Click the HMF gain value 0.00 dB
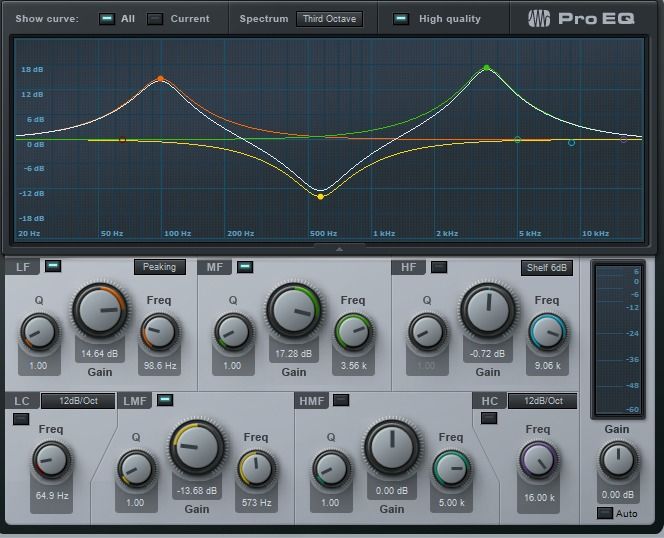 point(392,491)
